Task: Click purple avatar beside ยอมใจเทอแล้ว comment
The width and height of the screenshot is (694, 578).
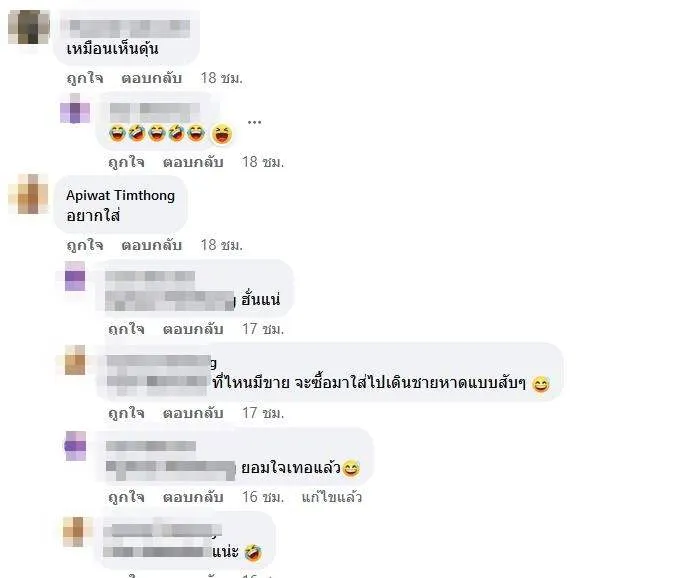Action: pyautogui.click(x=75, y=446)
